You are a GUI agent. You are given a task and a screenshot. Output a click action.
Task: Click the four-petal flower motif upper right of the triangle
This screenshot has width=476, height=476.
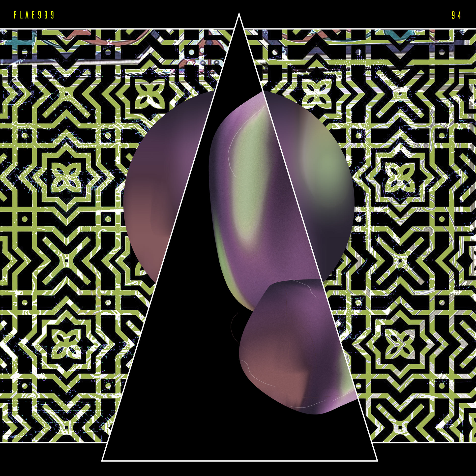tap(316, 93)
